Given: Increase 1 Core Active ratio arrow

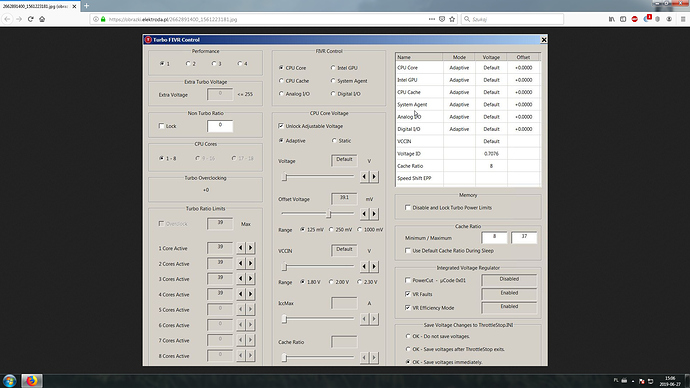Looking at the screenshot, I should 250,248.
